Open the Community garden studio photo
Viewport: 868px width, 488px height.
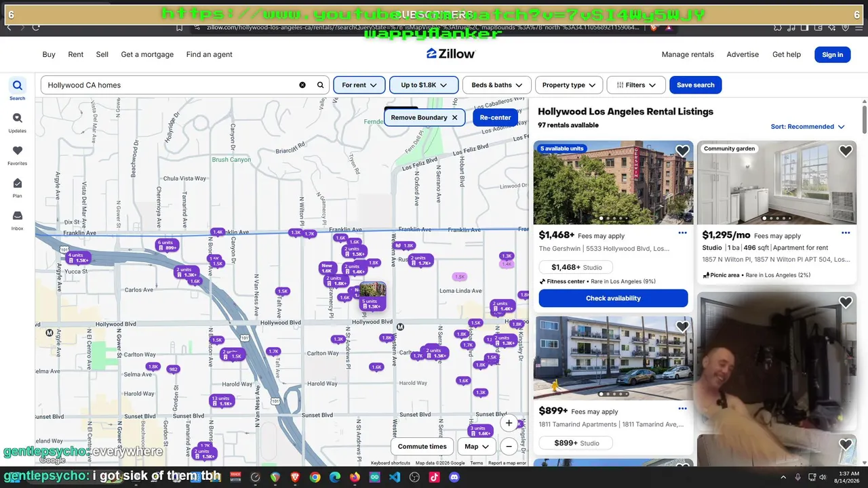point(776,182)
